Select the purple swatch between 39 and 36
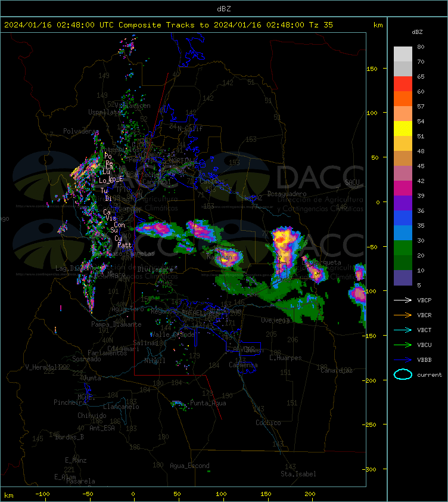 point(403,203)
